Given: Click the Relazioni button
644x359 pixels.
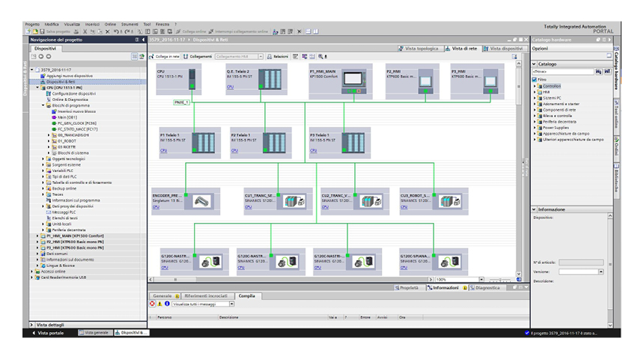Looking at the screenshot, I should [278, 57].
